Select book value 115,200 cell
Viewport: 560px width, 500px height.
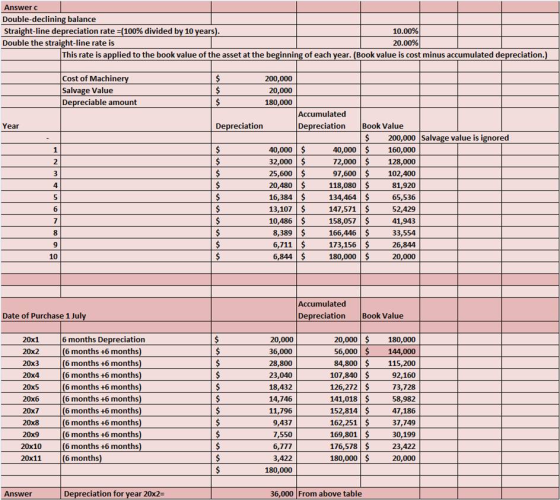coord(390,363)
